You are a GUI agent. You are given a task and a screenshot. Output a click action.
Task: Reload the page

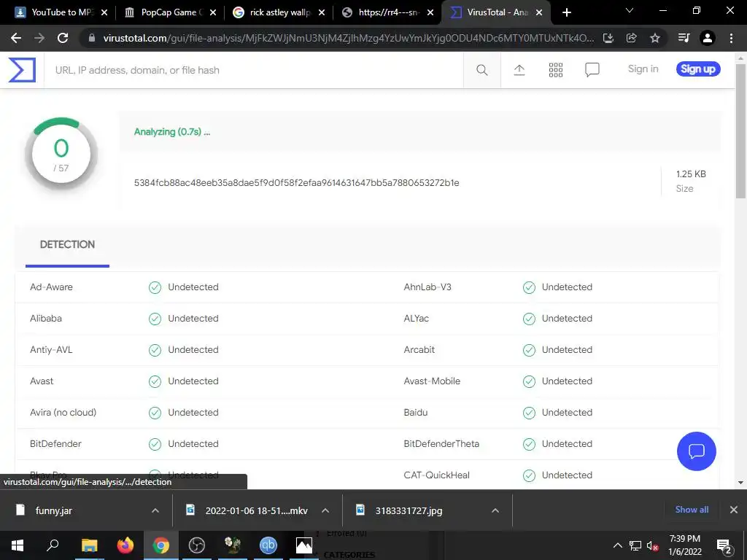click(x=63, y=38)
